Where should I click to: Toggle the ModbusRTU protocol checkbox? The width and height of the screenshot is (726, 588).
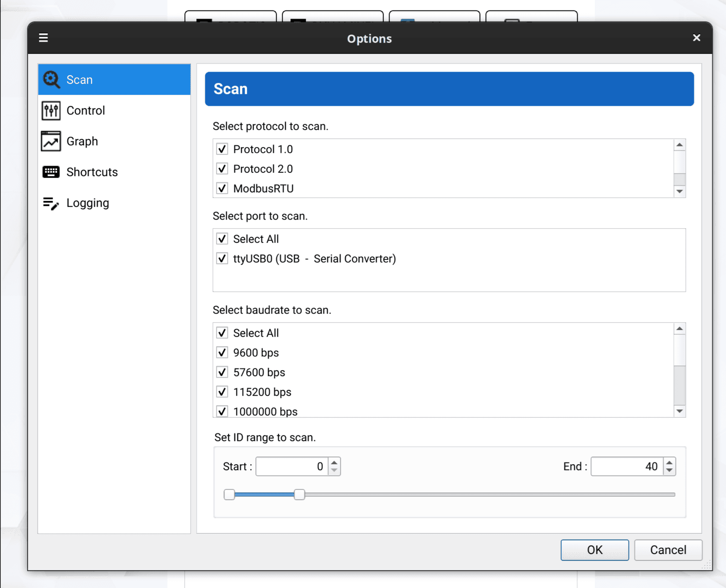pyautogui.click(x=222, y=188)
